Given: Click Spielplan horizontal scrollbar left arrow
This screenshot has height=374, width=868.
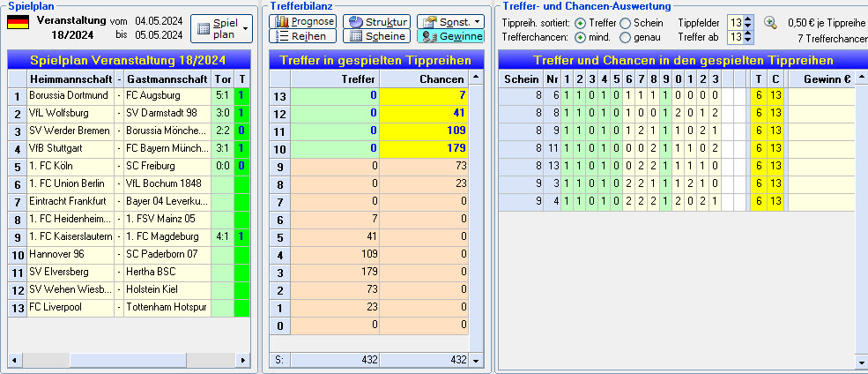Looking at the screenshot, I should pyautogui.click(x=14, y=360).
